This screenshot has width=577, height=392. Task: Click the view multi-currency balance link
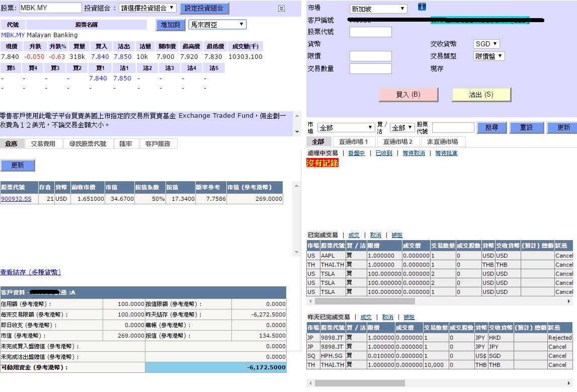pos(30,272)
